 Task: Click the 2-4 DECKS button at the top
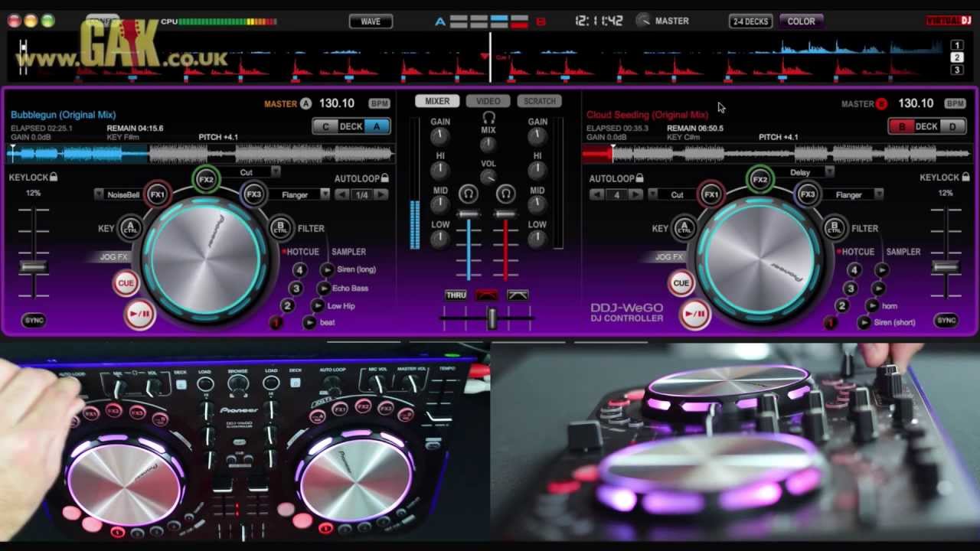pos(749,21)
